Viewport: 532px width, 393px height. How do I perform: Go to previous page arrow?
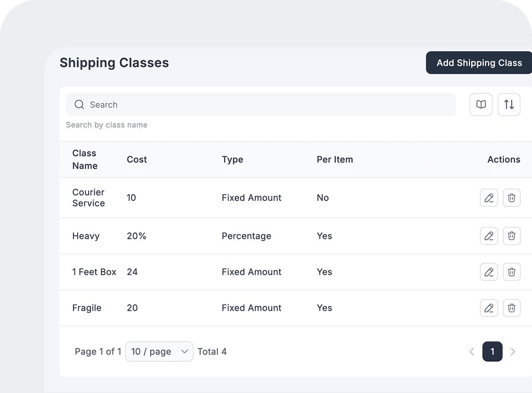pyautogui.click(x=472, y=352)
